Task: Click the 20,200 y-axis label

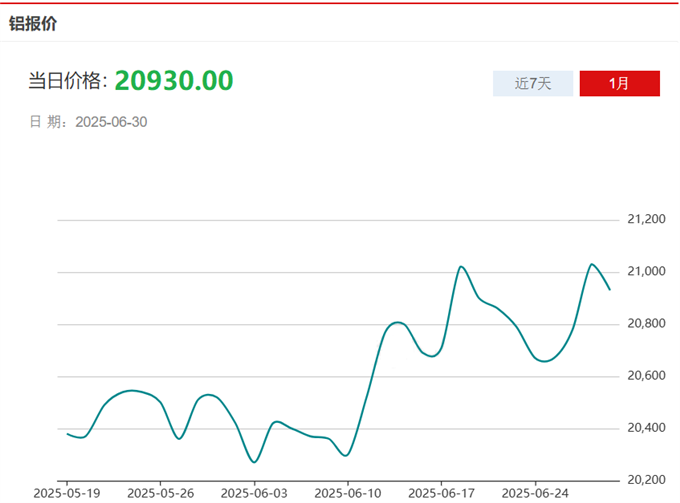Action: (645, 480)
